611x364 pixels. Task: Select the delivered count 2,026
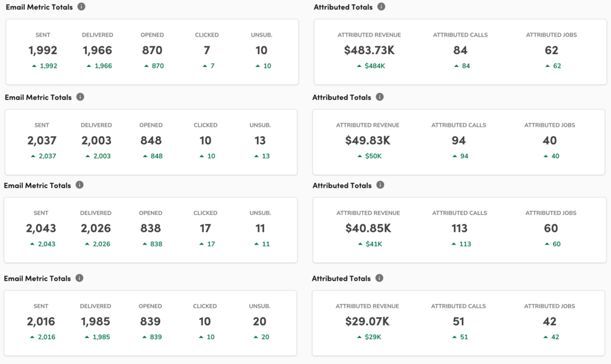pos(96,228)
